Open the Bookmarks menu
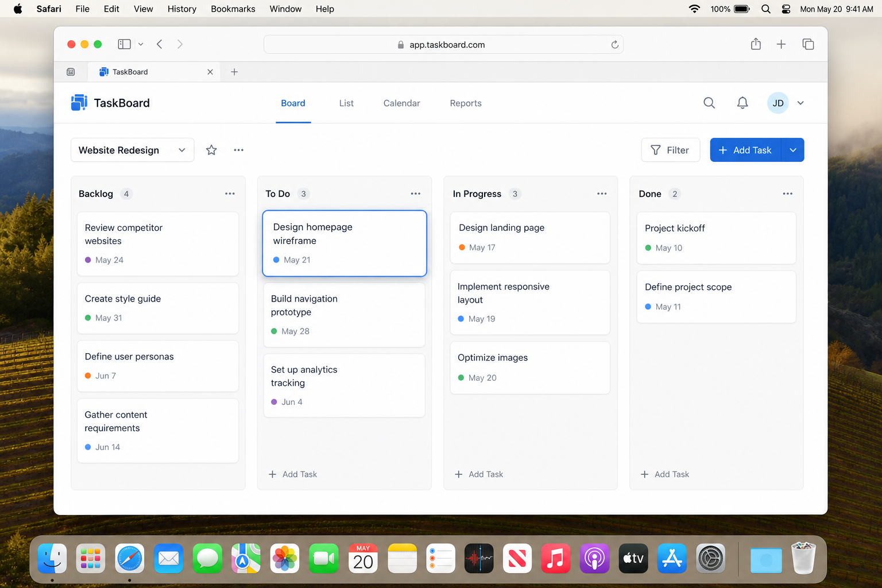The image size is (882, 588). click(x=233, y=9)
